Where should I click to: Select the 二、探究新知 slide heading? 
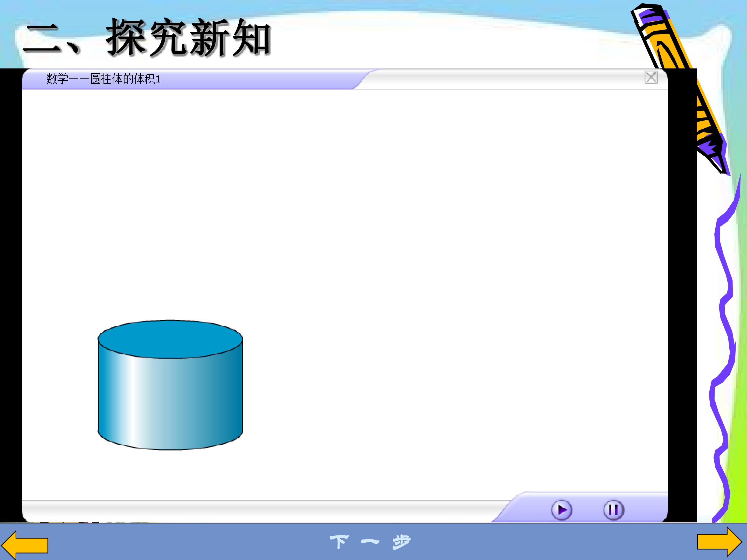pos(147,37)
